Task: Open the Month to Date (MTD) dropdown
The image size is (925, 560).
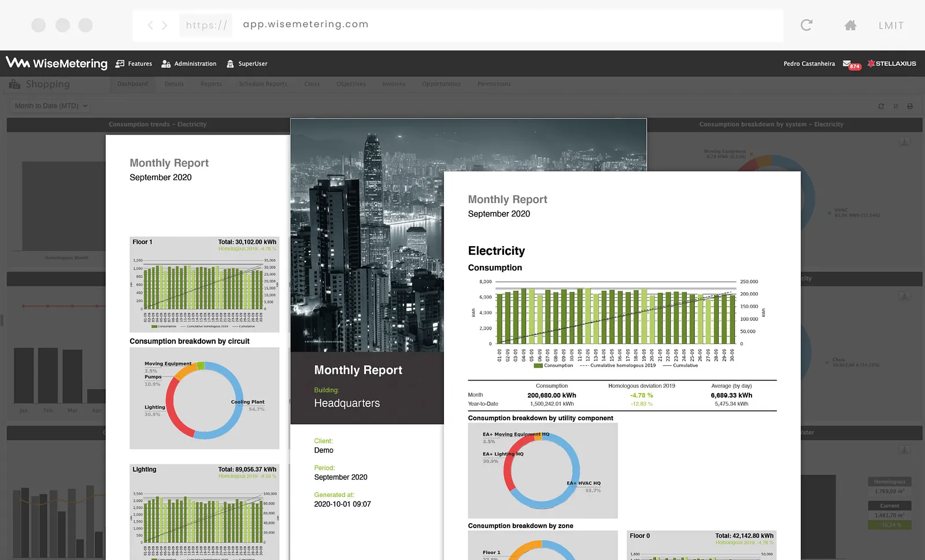Action: [51, 106]
